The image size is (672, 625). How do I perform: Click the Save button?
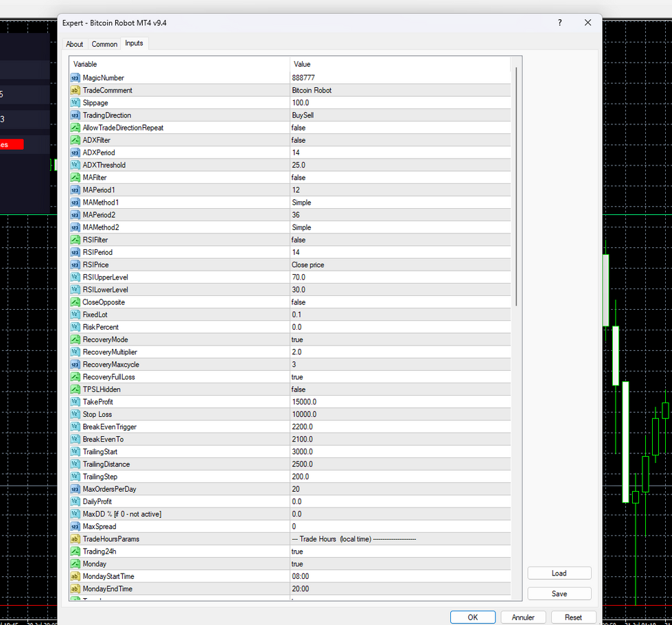click(x=559, y=593)
